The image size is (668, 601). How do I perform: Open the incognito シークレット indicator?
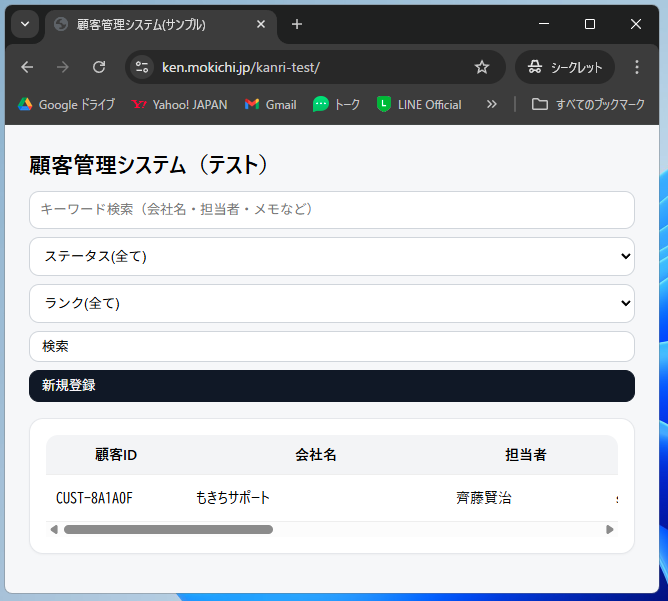[x=565, y=67]
